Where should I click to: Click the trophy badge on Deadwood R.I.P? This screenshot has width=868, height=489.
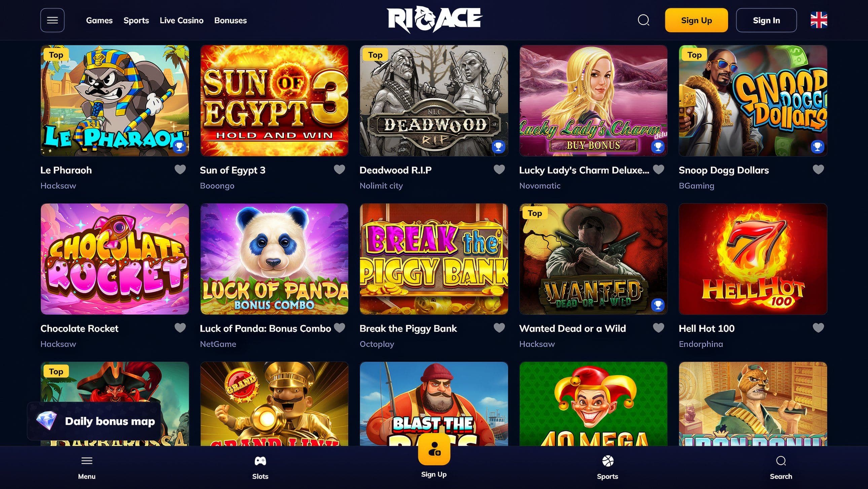coord(498,147)
